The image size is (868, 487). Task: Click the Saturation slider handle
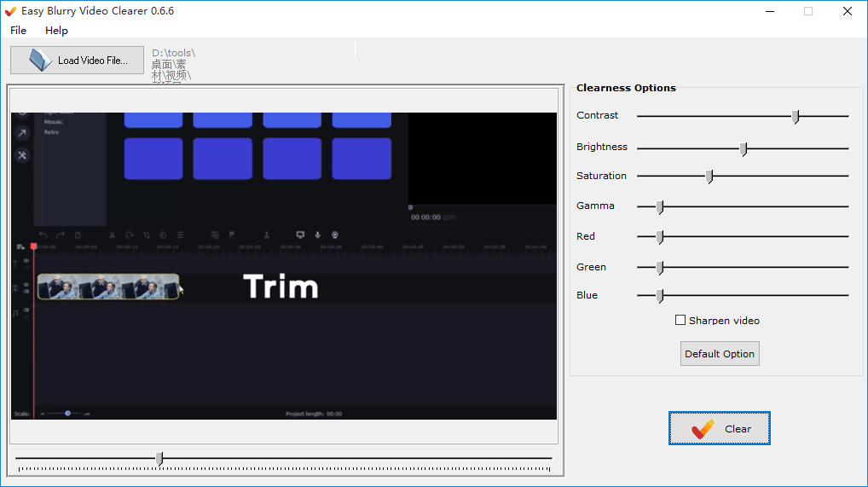pyautogui.click(x=709, y=177)
